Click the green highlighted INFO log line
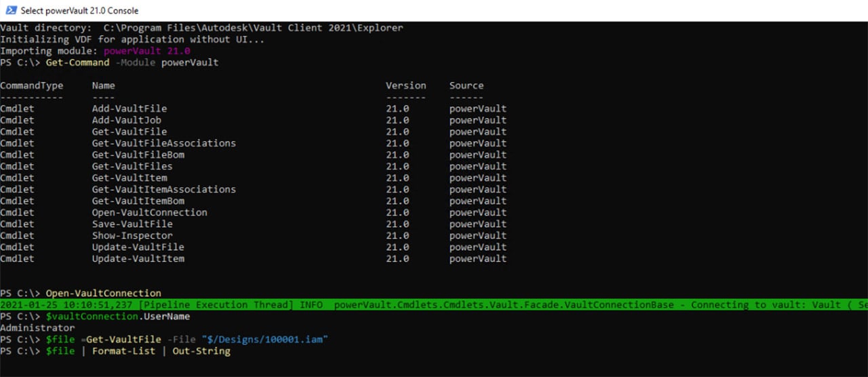Image resolution: width=868 pixels, height=377 pixels. click(434, 305)
